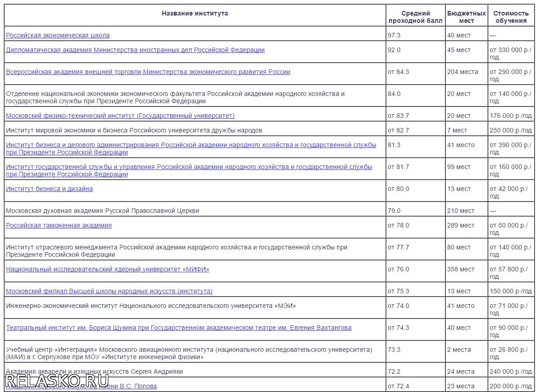Open the 'Всероссийская академия внешней торговли' link
Screen dimensions: 540x392
pyautogui.click(x=148, y=72)
